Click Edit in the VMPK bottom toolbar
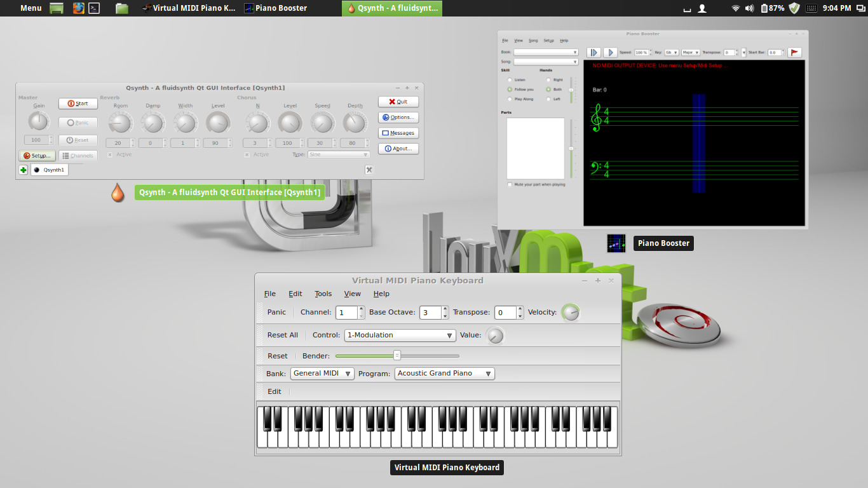 click(x=275, y=391)
